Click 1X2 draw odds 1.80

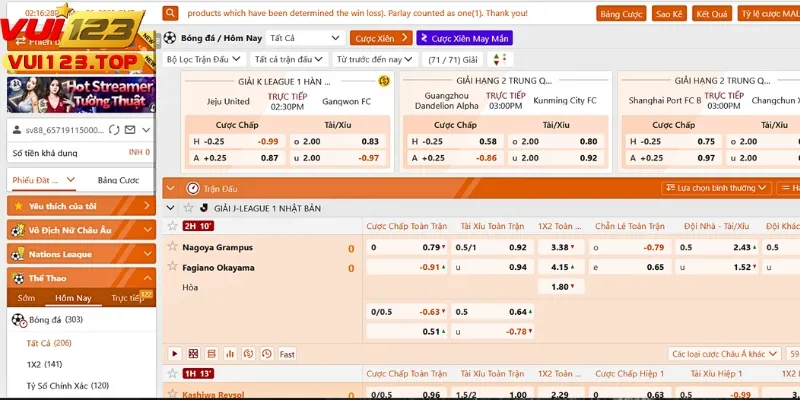pyautogui.click(x=561, y=287)
